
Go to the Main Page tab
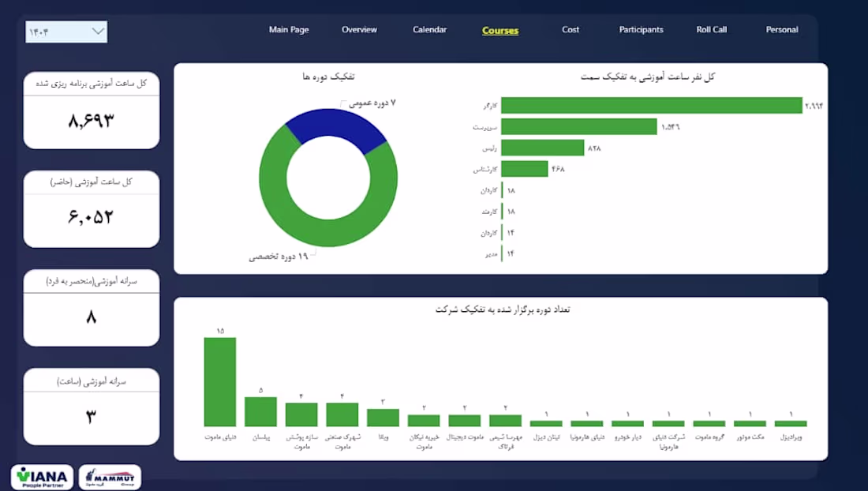coord(288,30)
